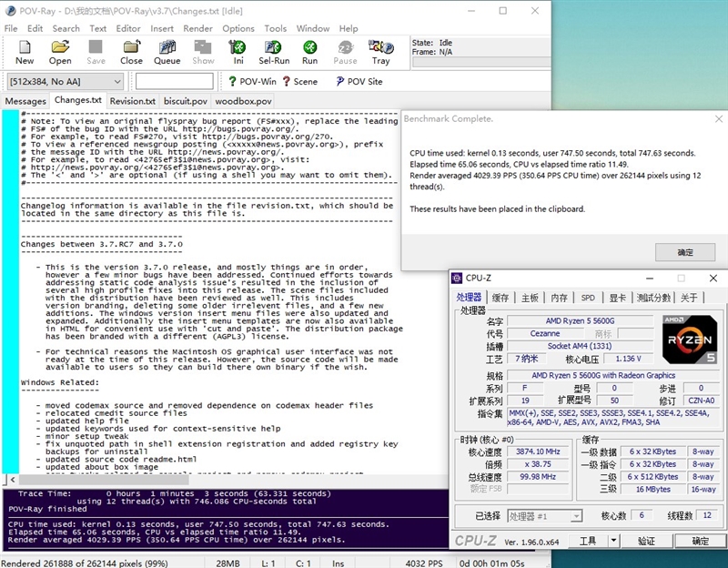
Task: Open the File menu
Action: 11,28
